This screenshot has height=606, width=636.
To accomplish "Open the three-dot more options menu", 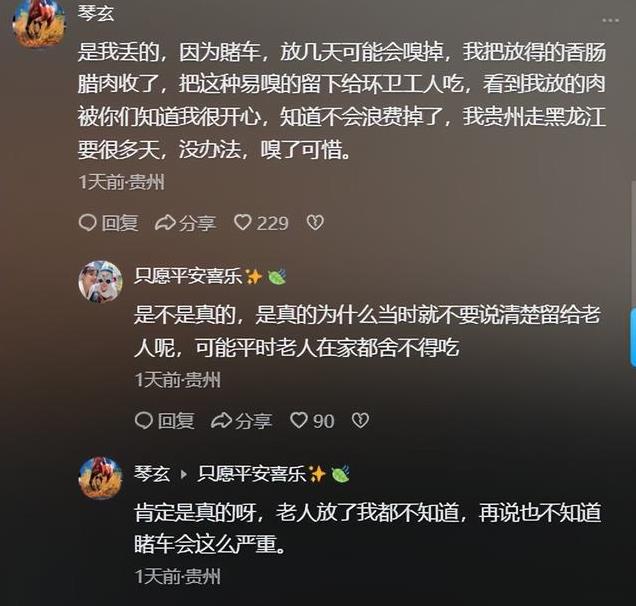I will coord(610,20).
